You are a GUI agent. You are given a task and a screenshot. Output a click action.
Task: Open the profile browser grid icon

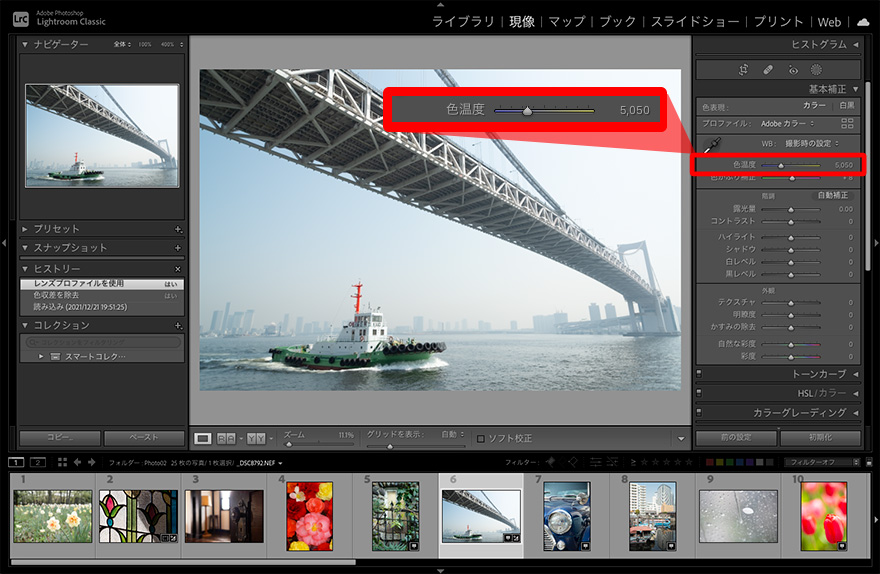[847, 123]
